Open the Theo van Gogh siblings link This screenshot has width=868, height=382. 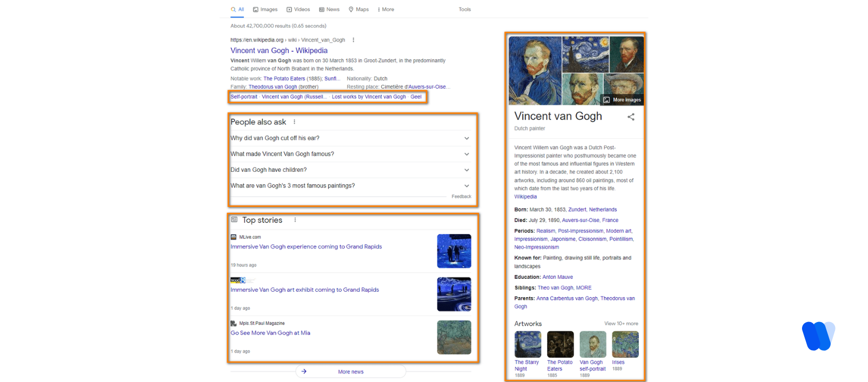555,288
